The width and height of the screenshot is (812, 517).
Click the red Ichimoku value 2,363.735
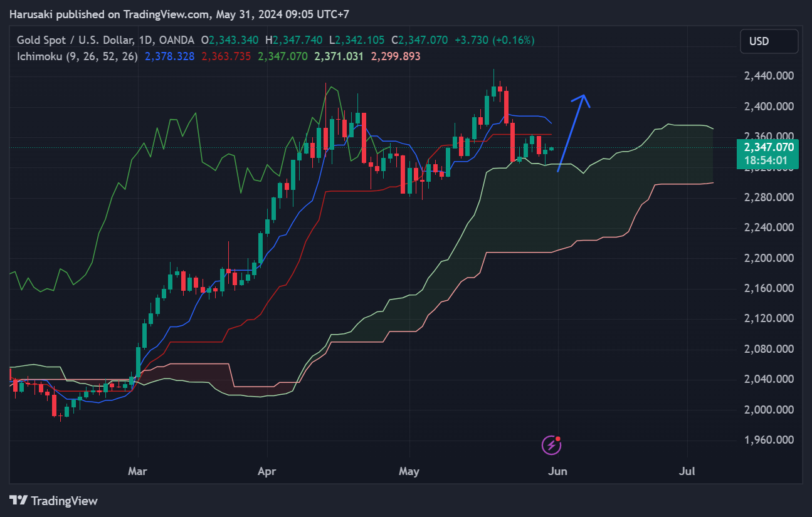point(226,56)
